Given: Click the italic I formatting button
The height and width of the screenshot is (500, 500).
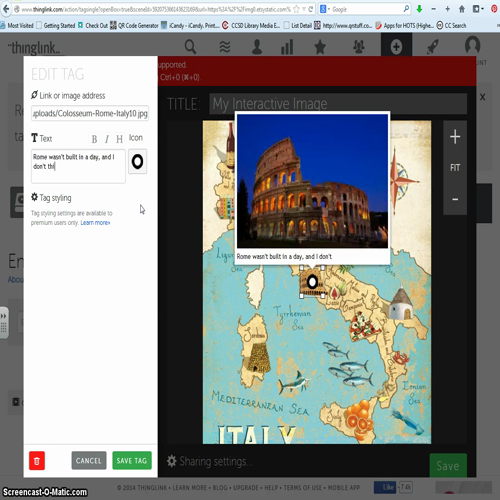Looking at the screenshot, I should [107, 139].
